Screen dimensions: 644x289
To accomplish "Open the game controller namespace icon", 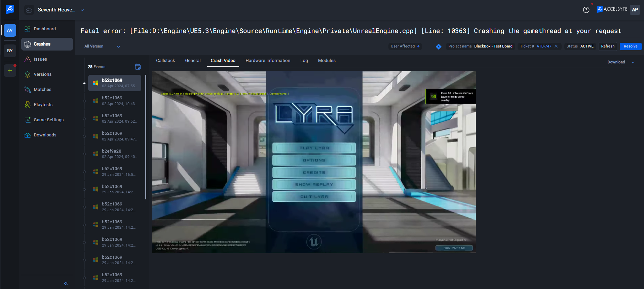I will [x=29, y=10].
